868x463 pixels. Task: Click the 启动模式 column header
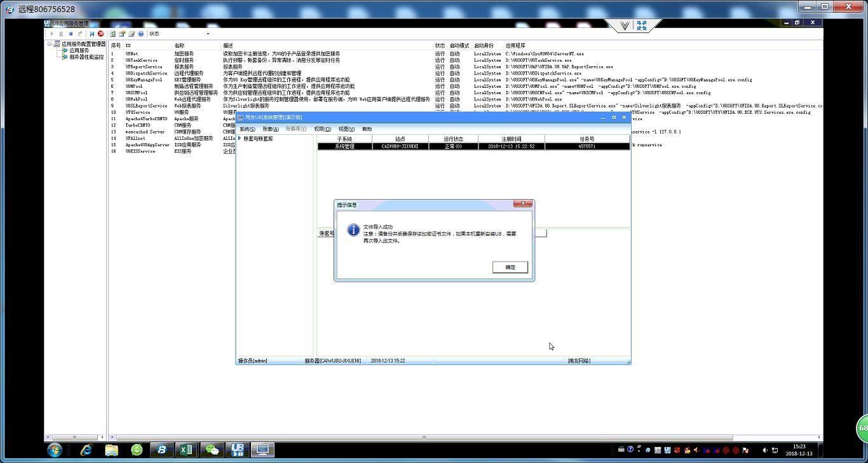[x=459, y=46]
